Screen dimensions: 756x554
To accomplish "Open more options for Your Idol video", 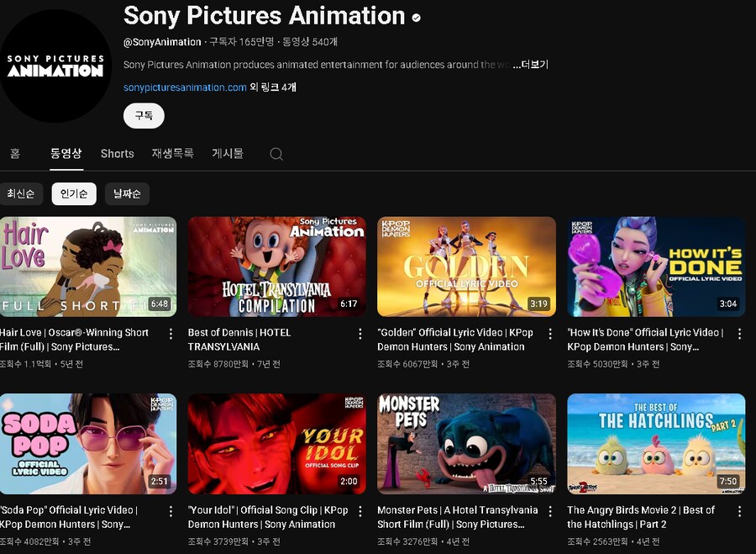I will click(x=360, y=511).
